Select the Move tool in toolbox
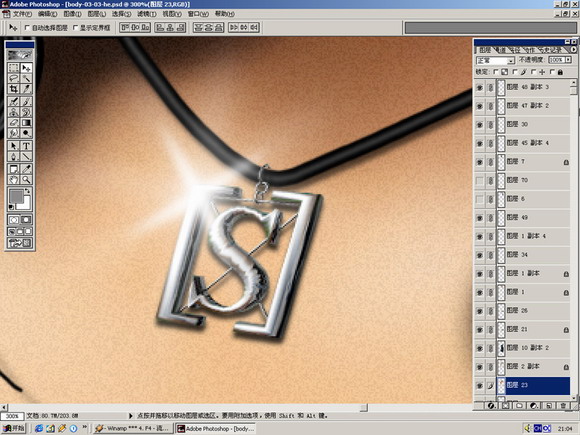This screenshot has width=580, height=435. coord(26,68)
